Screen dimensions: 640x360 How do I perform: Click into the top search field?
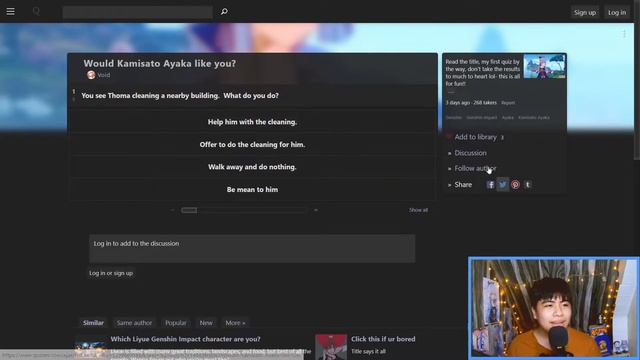[138, 12]
